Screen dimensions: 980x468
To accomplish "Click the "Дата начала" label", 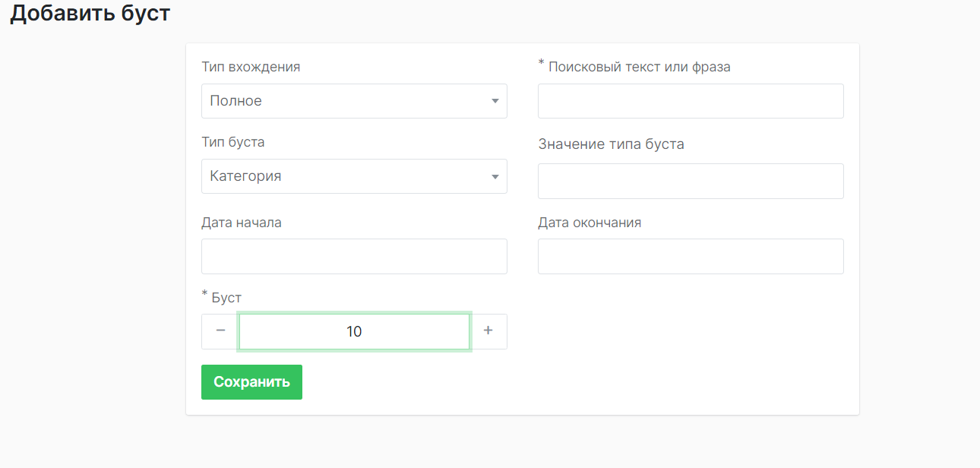I will tap(242, 222).
